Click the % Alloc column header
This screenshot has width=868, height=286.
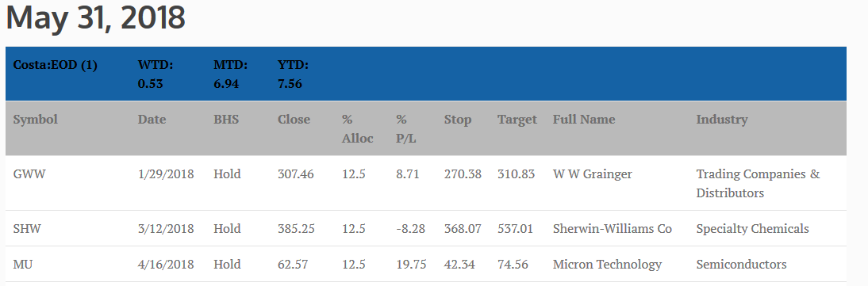pos(358,129)
